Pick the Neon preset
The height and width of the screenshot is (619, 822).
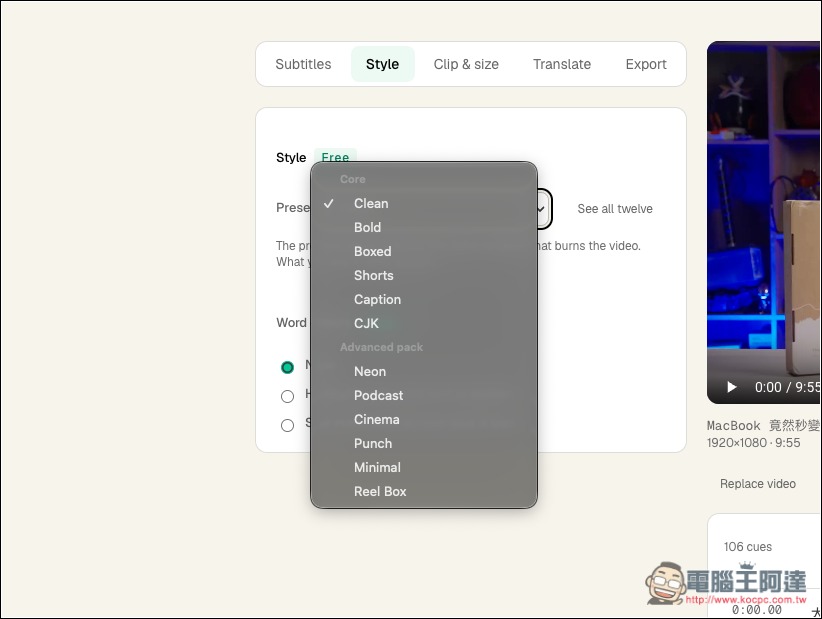pyautogui.click(x=424, y=372)
